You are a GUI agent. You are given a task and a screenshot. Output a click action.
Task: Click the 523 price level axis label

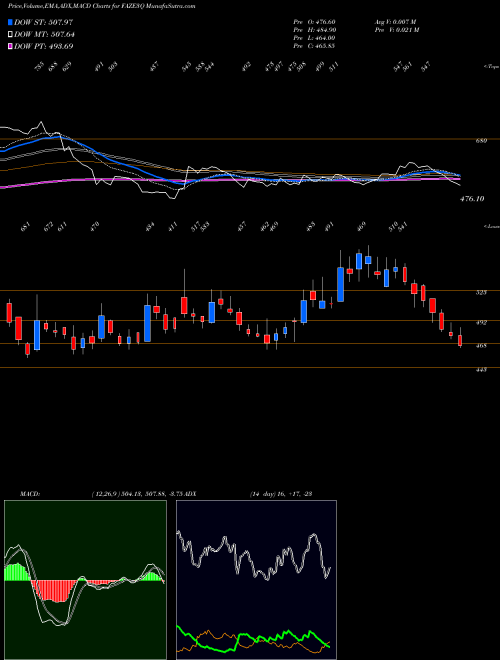point(481,292)
